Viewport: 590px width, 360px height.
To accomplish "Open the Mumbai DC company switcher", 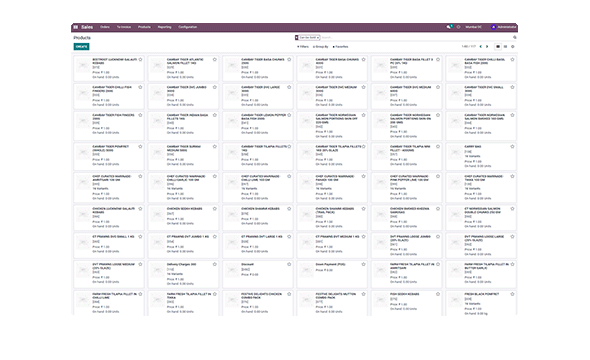I will [473, 27].
